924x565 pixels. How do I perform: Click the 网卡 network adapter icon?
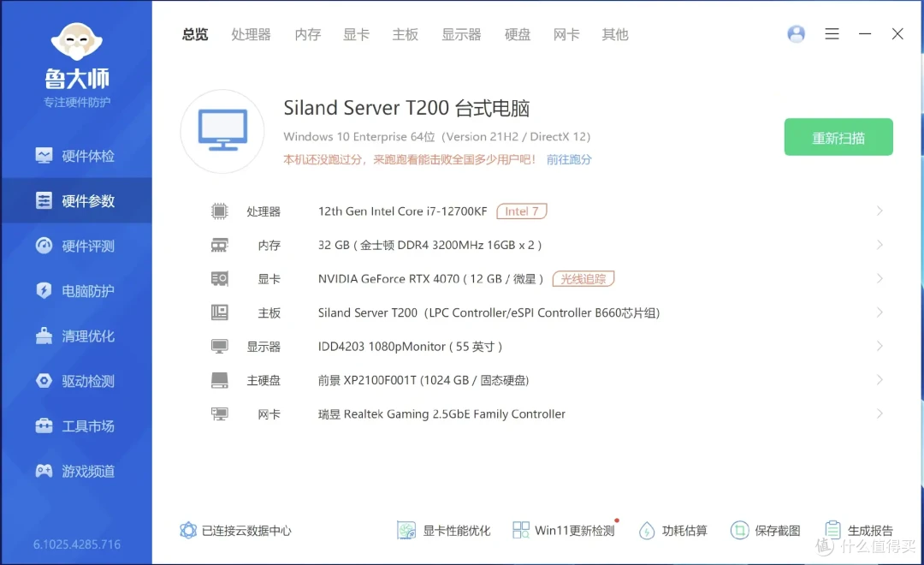(219, 413)
